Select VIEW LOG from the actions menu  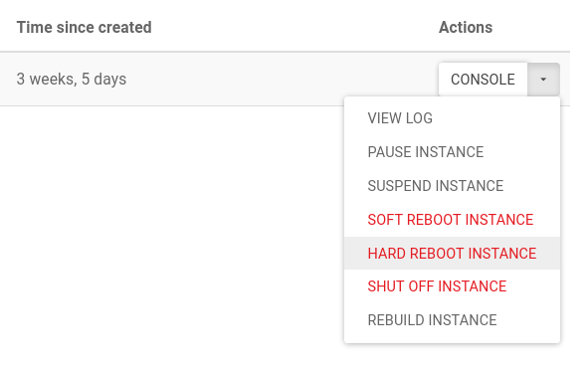click(452, 118)
